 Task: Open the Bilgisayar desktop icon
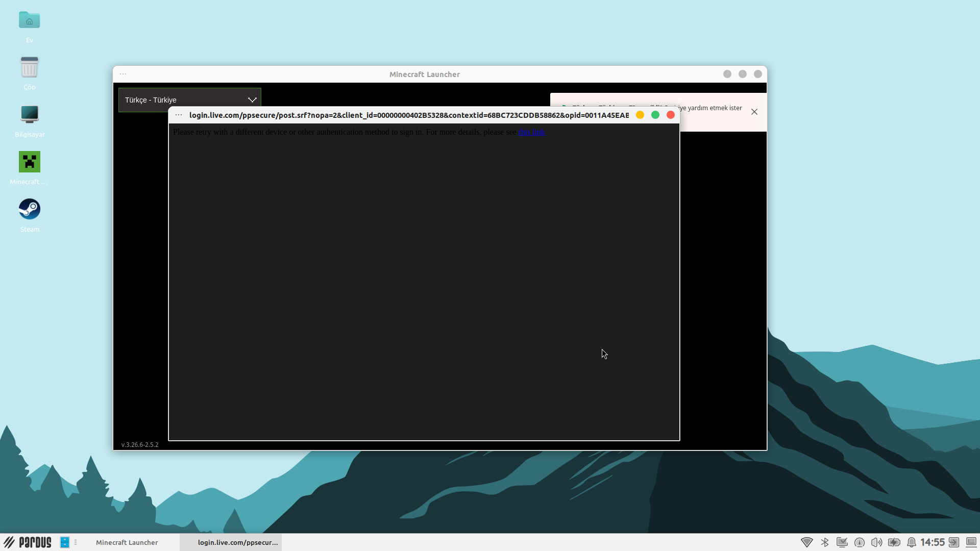point(30,115)
